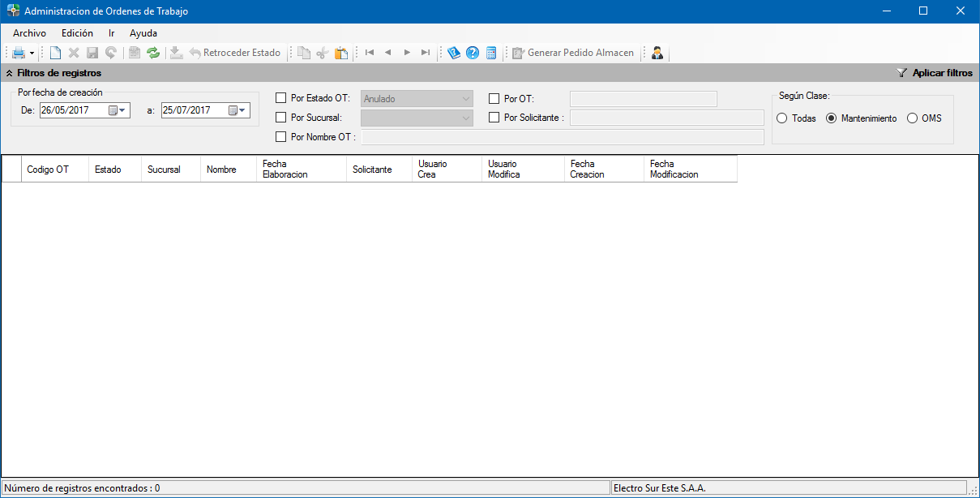Open the Sucursal filter dropdown

tap(417, 118)
